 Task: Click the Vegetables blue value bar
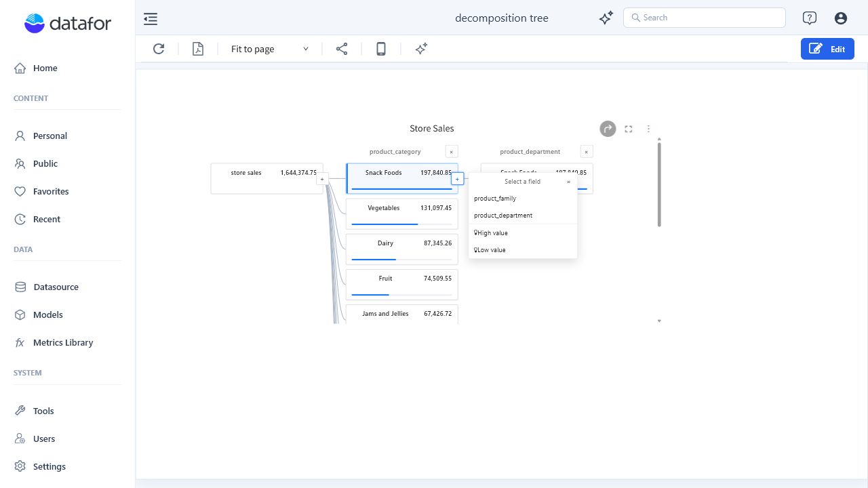click(384, 224)
